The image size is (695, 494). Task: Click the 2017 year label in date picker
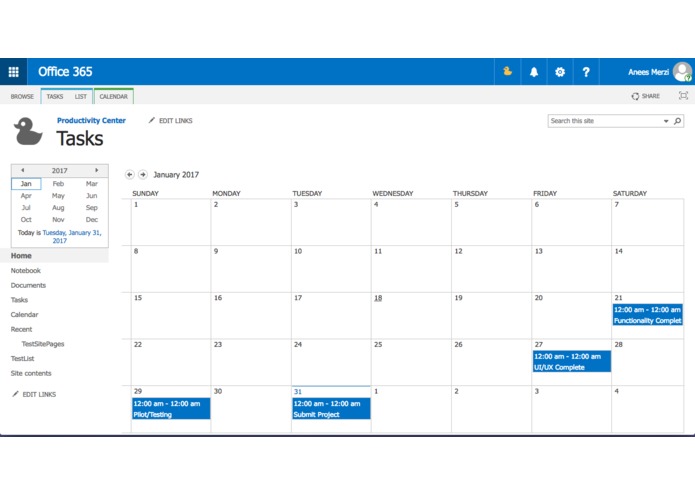click(59, 171)
